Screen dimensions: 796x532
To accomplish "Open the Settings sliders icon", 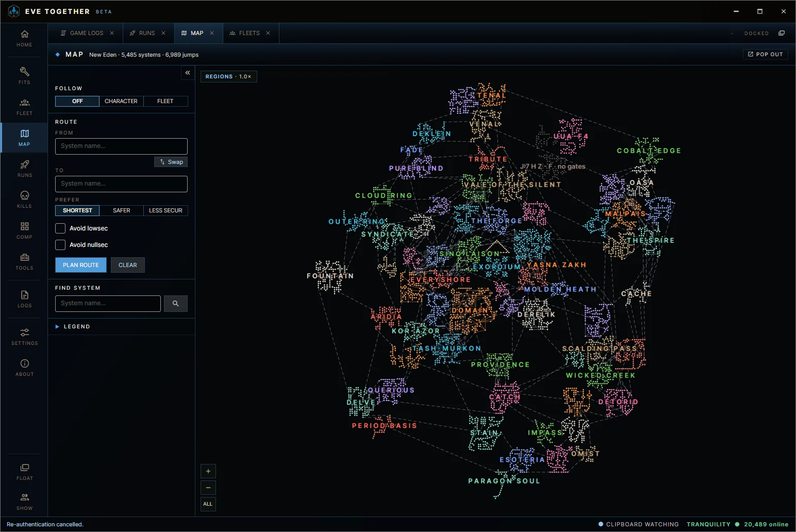I will [x=24, y=336].
